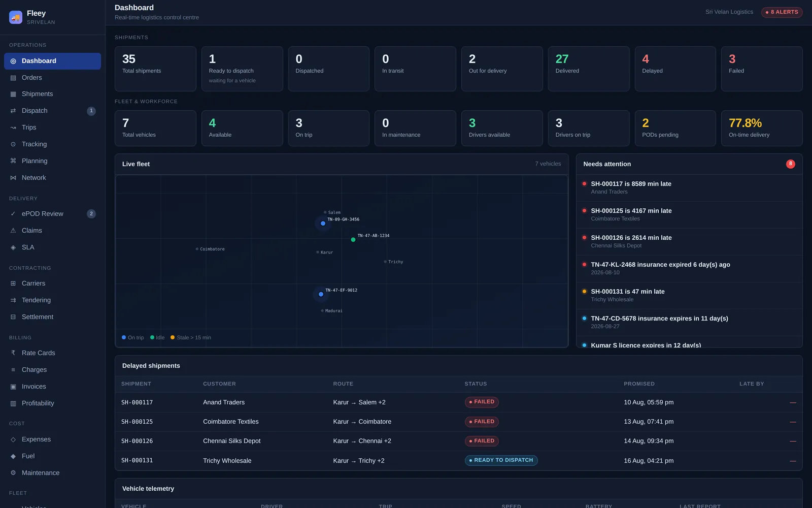Click the Claims warning triangle icon
Screen dimensions: 812x508
[x=13, y=231]
